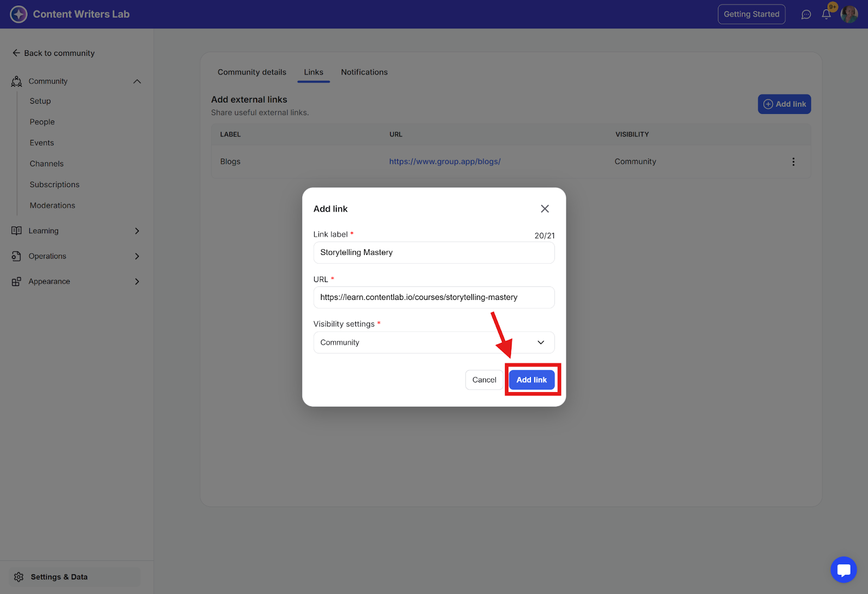The height and width of the screenshot is (594, 868).
Task: Open the user profile avatar
Action: coord(849,14)
